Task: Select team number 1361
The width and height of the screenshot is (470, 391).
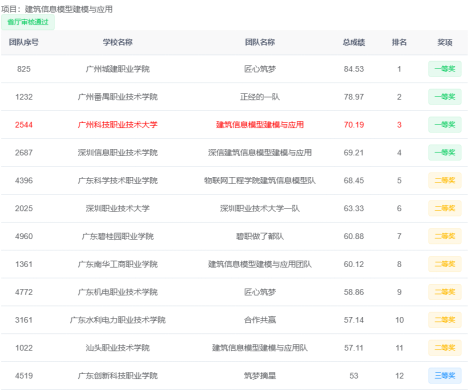Action: 24,264
